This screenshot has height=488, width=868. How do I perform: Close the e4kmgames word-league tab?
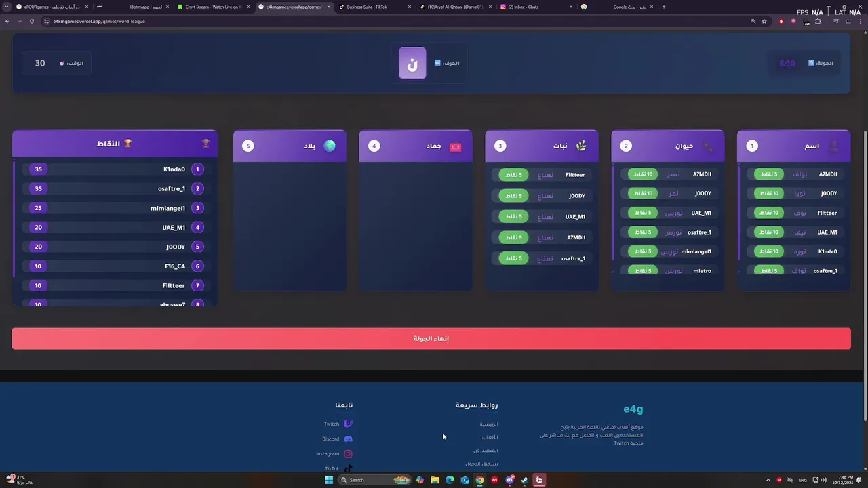coord(329,7)
